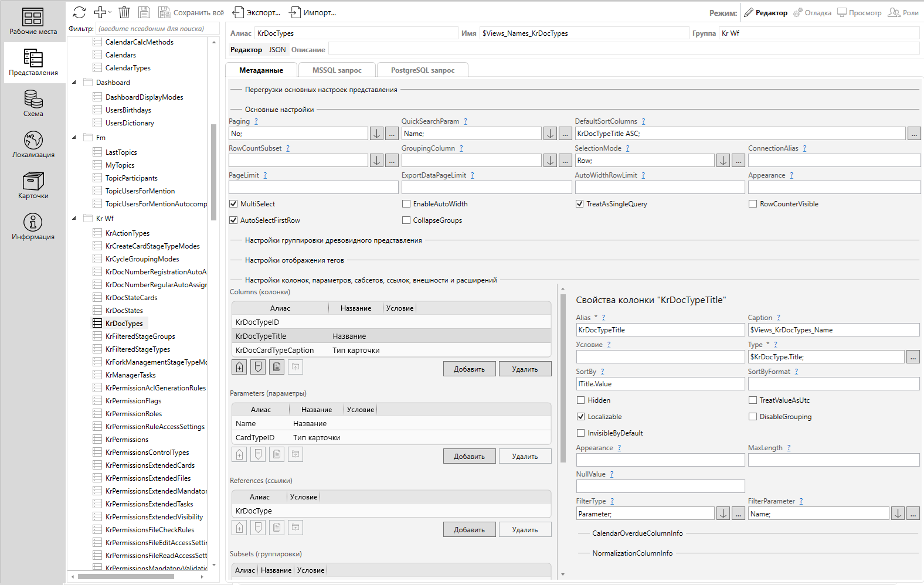
Task: Switch to the MSSQL запрос tab
Action: pyautogui.click(x=337, y=70)
